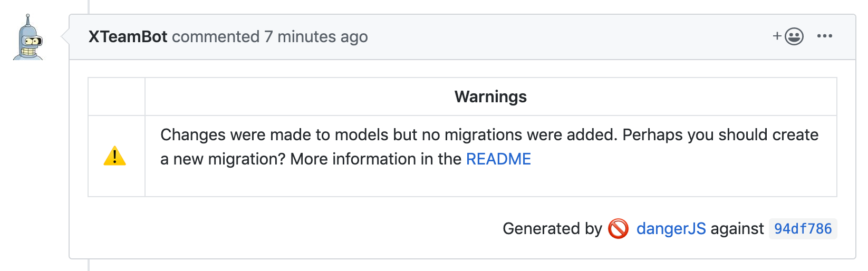Click the word "against" before the commit hash

click(737, 229)
